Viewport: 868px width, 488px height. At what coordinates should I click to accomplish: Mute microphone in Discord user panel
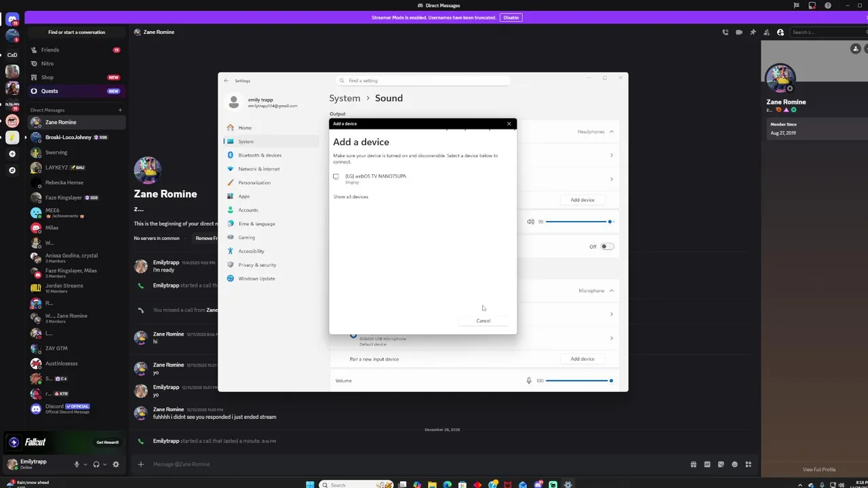tap(77, 464)
